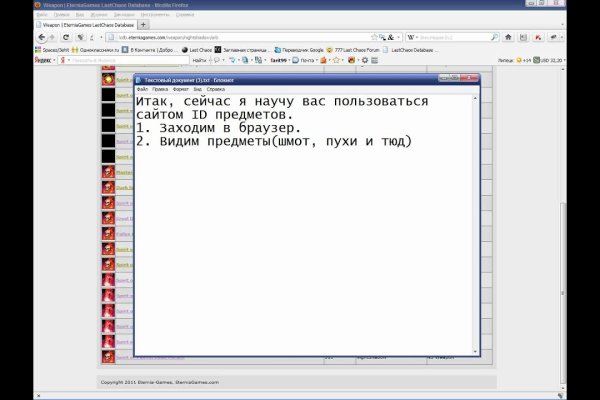Open the Wikipedia search engine dropdown

tap(413, 37)
